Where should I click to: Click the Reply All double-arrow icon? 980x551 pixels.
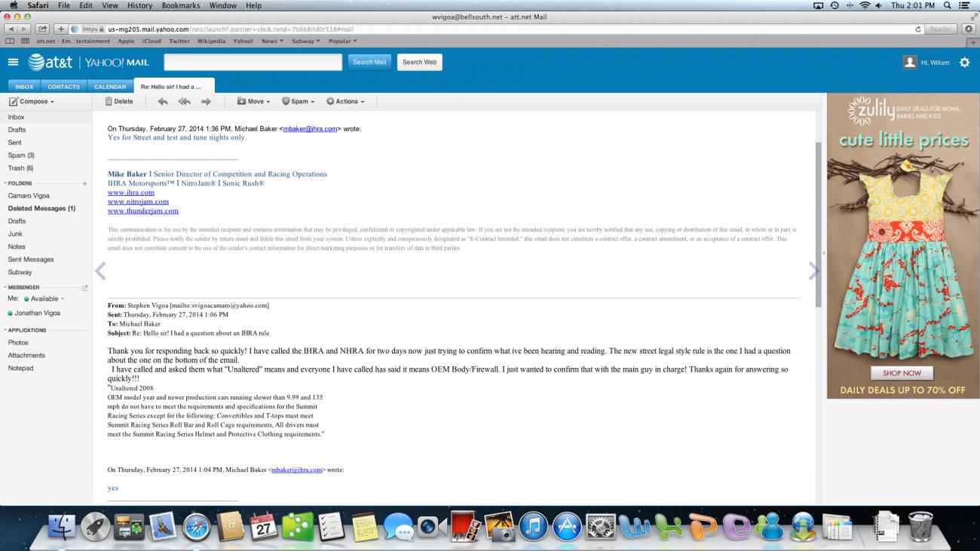184,101
